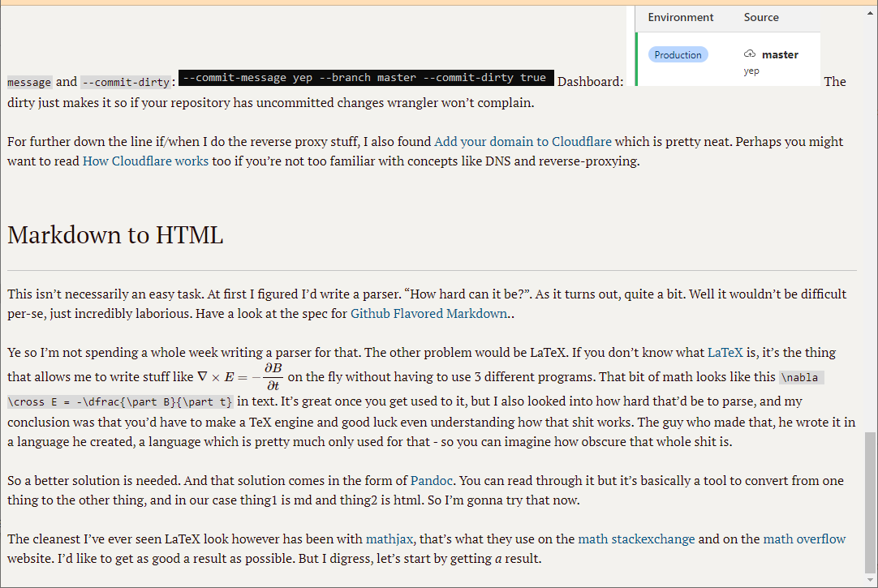Click the cloud upload icon beside master
This screenshot has width=878, height=588.
pos(749,54)
